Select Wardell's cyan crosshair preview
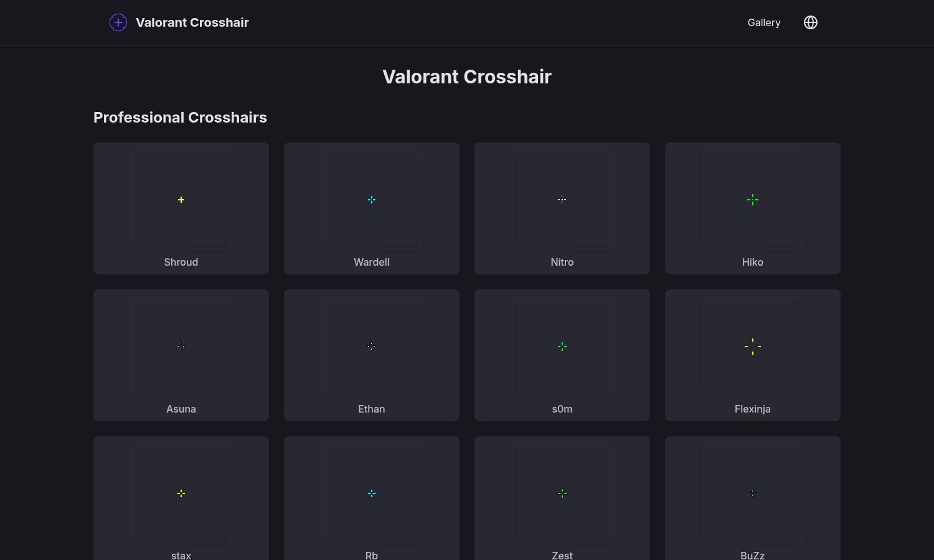 [372, 200]
